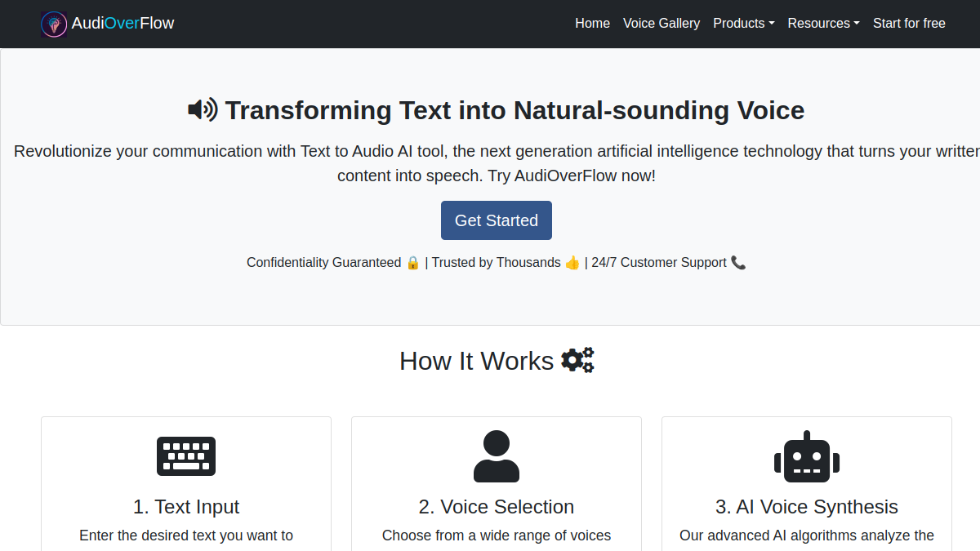Click the speaker volume icon in headline
The image size is (980, 551).
coord(203,109)
